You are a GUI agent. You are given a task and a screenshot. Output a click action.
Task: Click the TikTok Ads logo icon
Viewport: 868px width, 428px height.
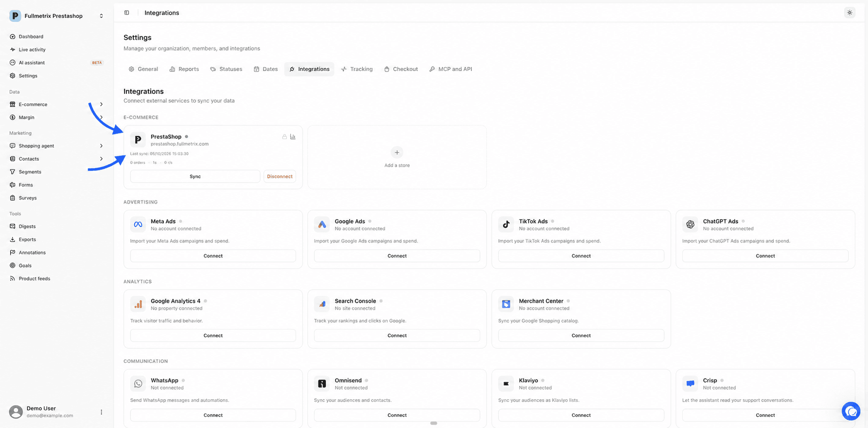point(506,224)
